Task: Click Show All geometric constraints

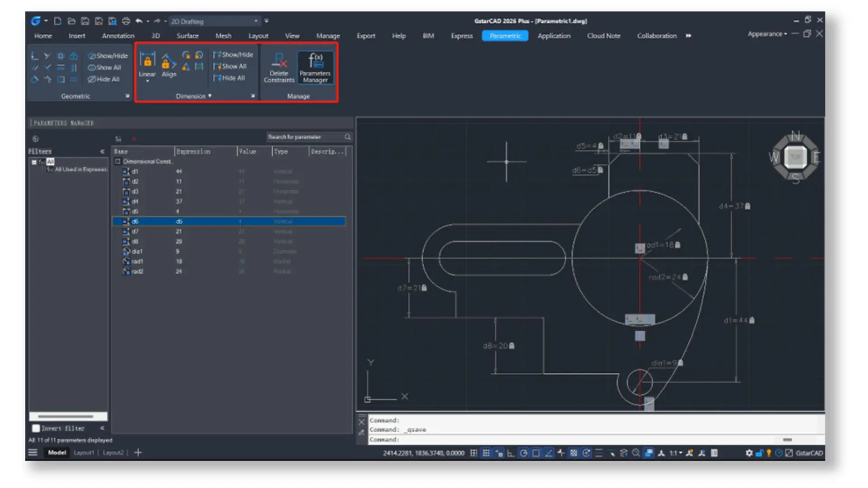Action: click(x=105, y=68)
